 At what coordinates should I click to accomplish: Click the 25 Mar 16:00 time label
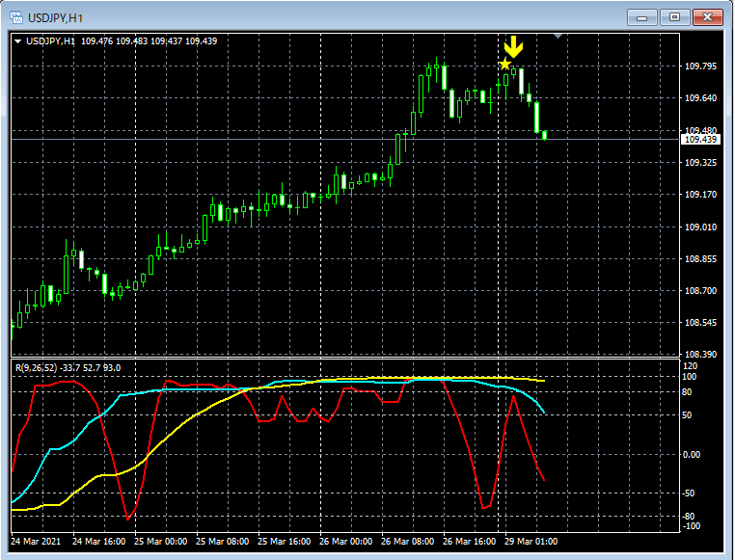(x=284, y=542)
